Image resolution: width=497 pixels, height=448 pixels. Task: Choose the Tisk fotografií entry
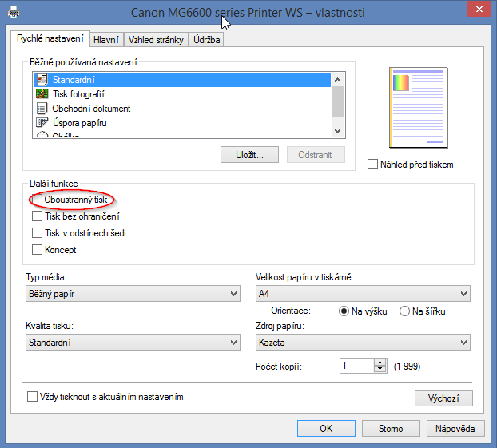point(182,94)
